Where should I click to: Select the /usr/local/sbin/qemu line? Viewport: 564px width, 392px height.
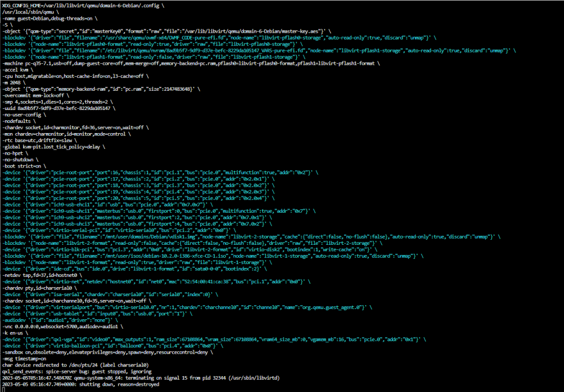(x=30, y=12)
